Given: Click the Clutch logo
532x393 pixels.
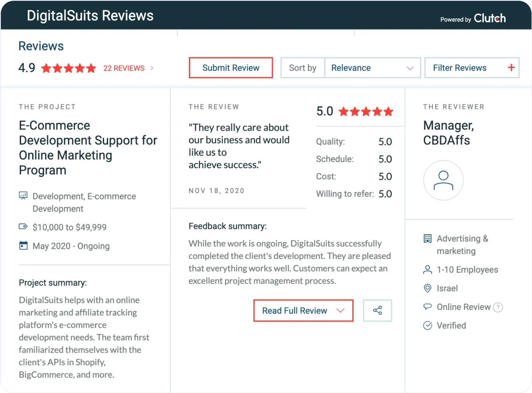Looking at the screenshot, I should (489, 18).
